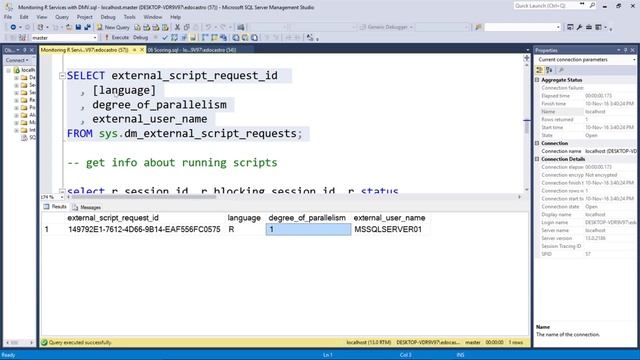Click the navigate backward arrow icon
This screenshot has height=360, width=640.
[13, 27]
